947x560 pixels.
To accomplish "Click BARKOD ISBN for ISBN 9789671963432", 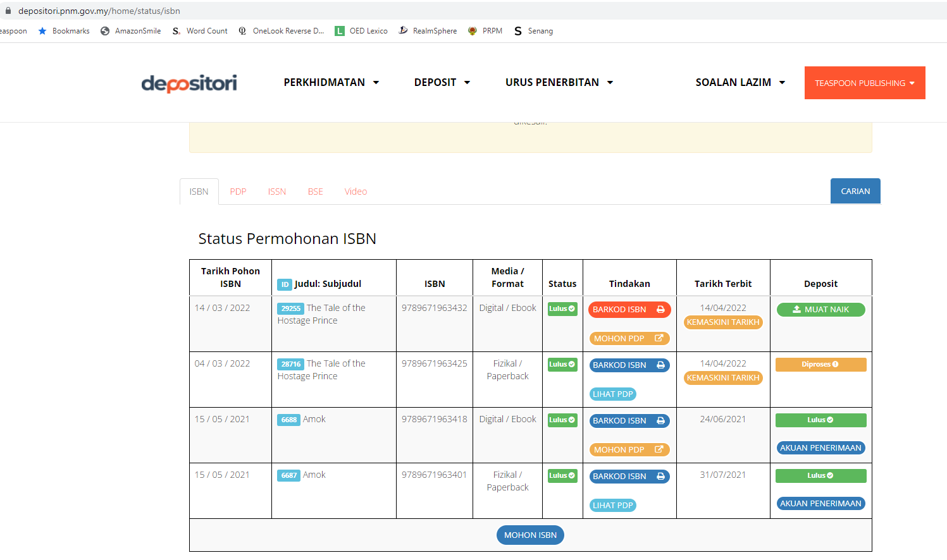I will point(629,310).
